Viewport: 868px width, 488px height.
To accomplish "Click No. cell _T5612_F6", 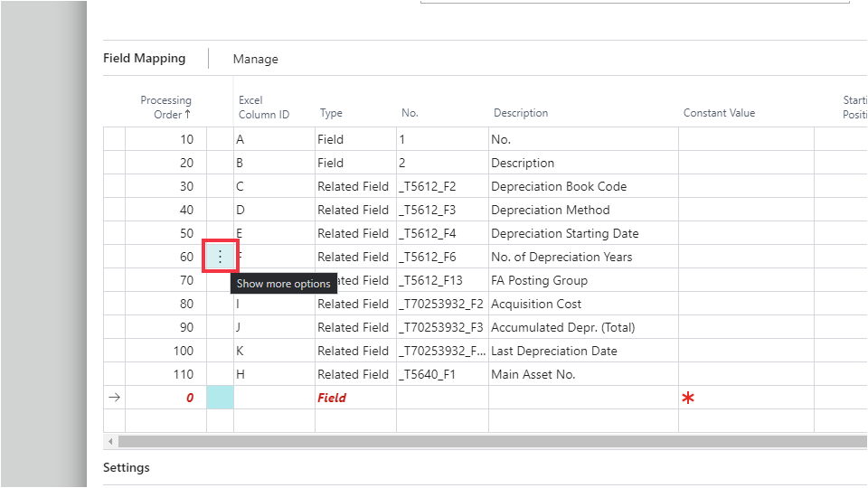I will [443, 257].
